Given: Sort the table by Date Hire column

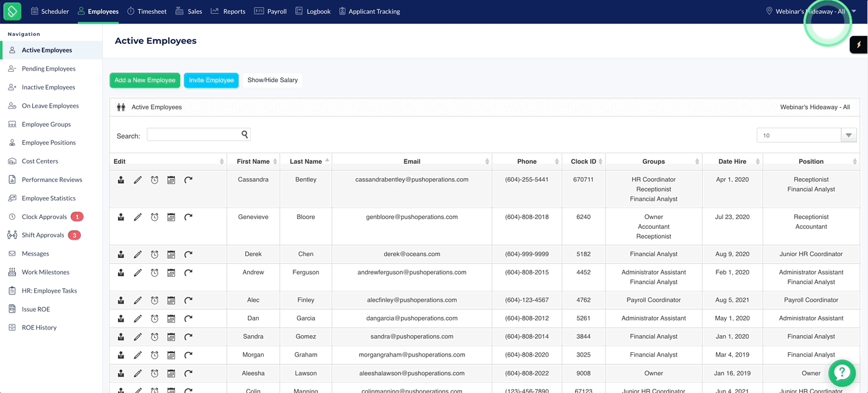Looking at the screenshot, I should coord(732,161).
